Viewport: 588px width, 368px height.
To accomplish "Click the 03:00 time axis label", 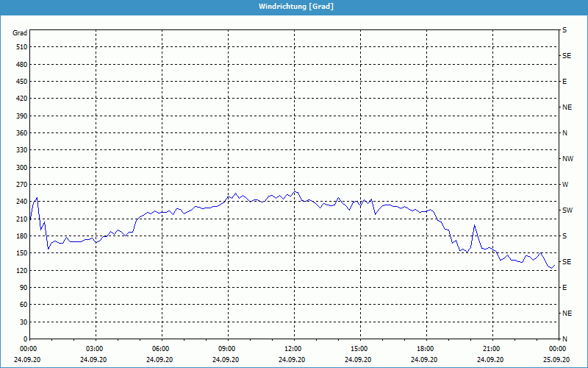I will point(95,349).
